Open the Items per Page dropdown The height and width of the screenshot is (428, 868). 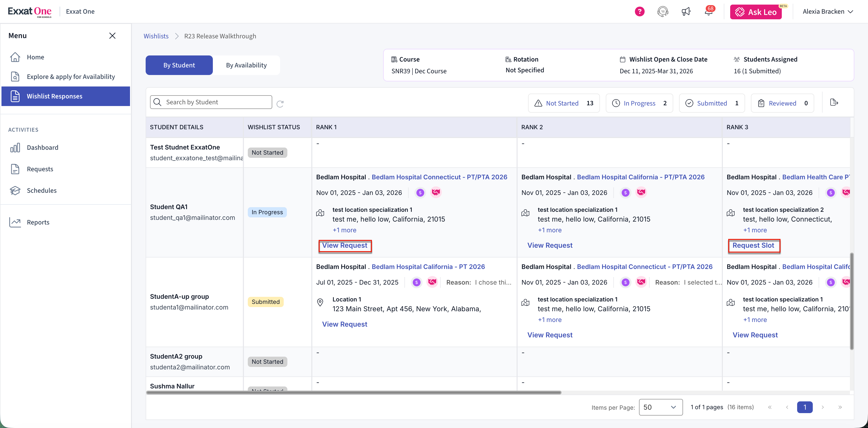(661, 407)
